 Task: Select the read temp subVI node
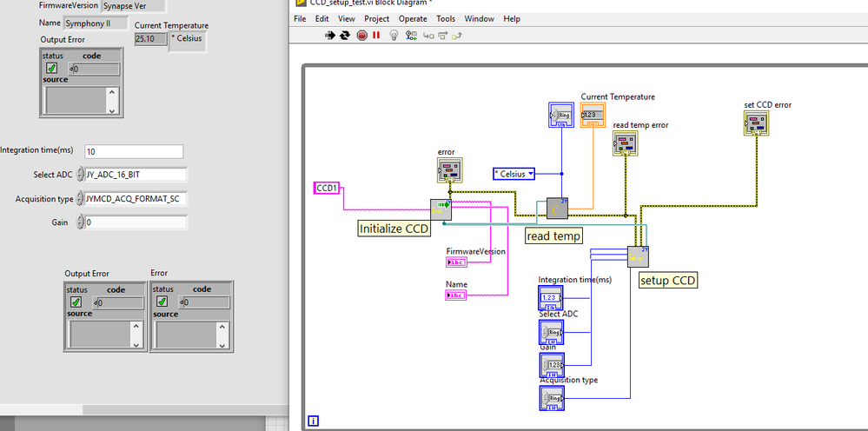[557, 208]
